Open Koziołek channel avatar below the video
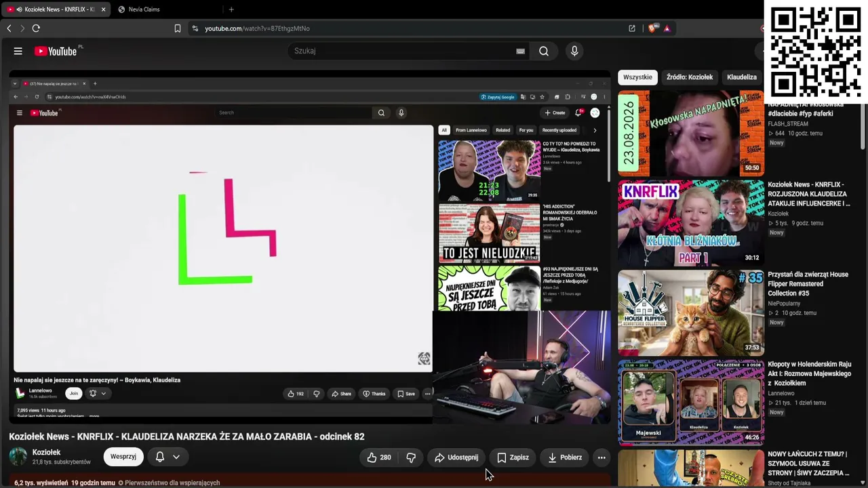Screen dimensions: 868x488 pos(18,457)
